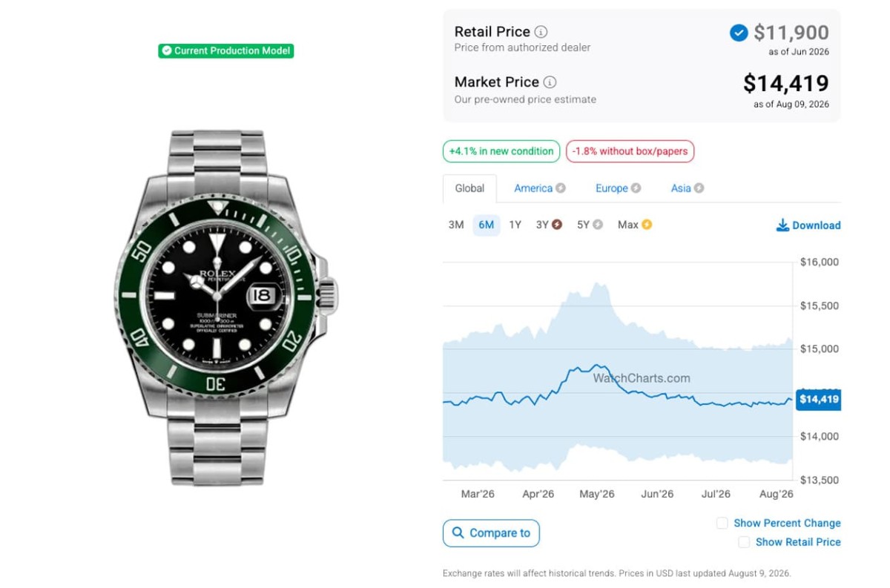This screenshot has height=588, width=890.
Task: Click the info icon beside Market Price
Action: coord(550,82)
